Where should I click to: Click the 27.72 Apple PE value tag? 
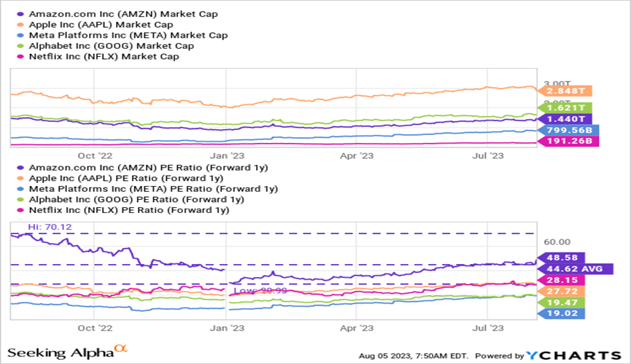pyautogui.click(x=562, y=291)
